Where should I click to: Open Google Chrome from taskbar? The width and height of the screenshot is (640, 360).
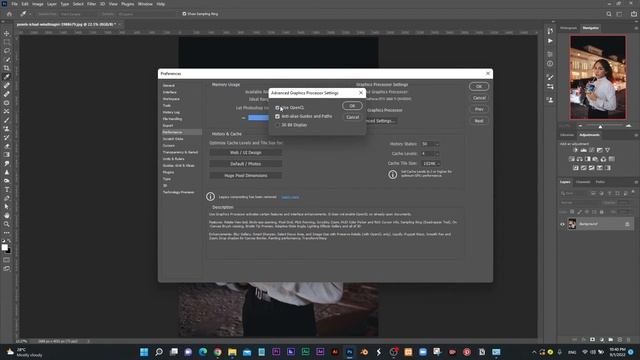tap(218, 352)
